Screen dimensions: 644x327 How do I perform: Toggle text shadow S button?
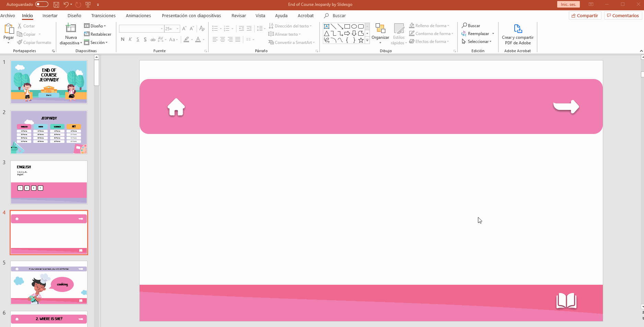[x=145, y=40]
